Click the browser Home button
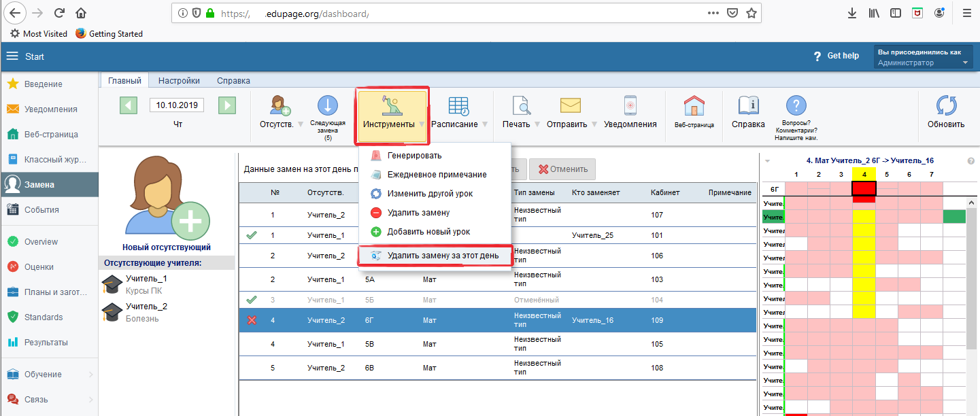Screen dimensions: 980x416 (81, 13)
